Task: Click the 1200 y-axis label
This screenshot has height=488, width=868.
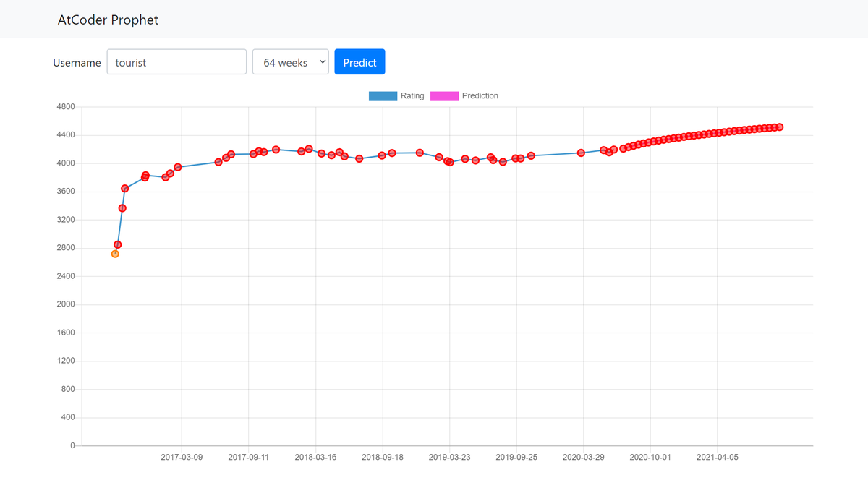Action: 66,361
